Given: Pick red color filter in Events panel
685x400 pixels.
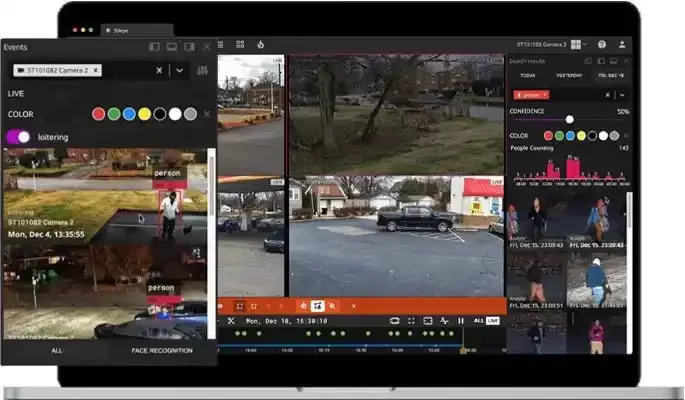Looking at the screenshot, I should (x=99, y=114).
